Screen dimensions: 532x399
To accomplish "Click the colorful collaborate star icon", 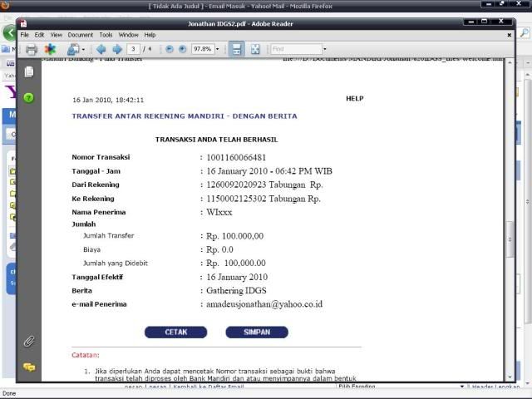I will (x=50, y=49).
